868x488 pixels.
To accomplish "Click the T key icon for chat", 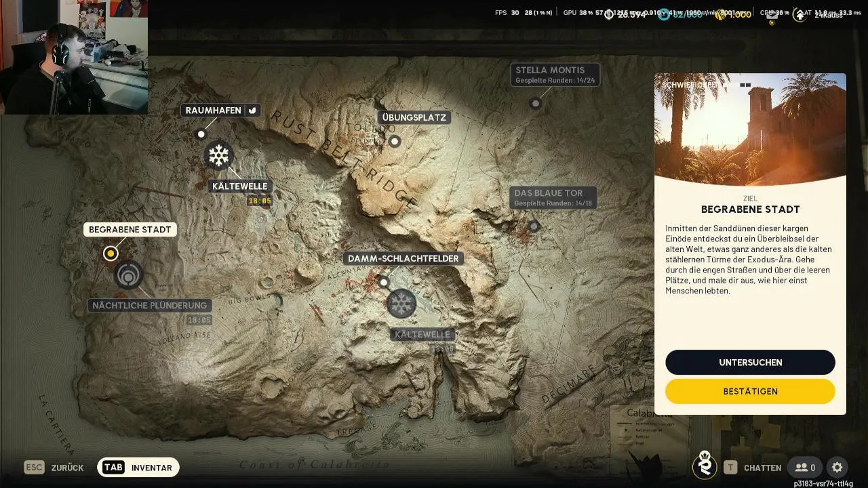I will pyautogui.click(x=730, y=468).
